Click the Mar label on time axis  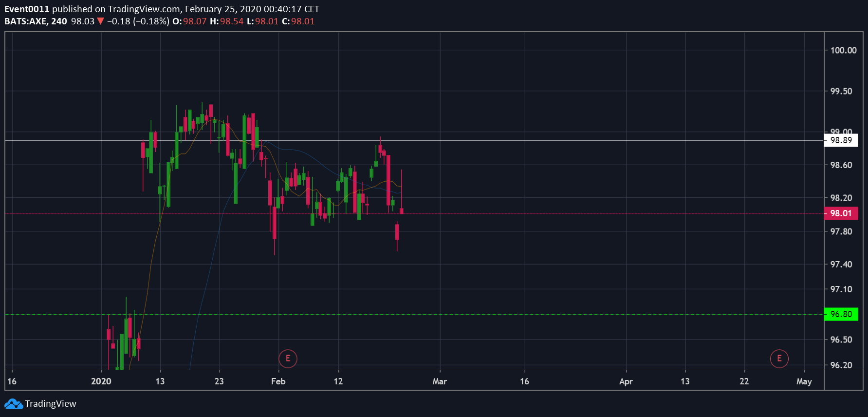(x=440, y=381)
